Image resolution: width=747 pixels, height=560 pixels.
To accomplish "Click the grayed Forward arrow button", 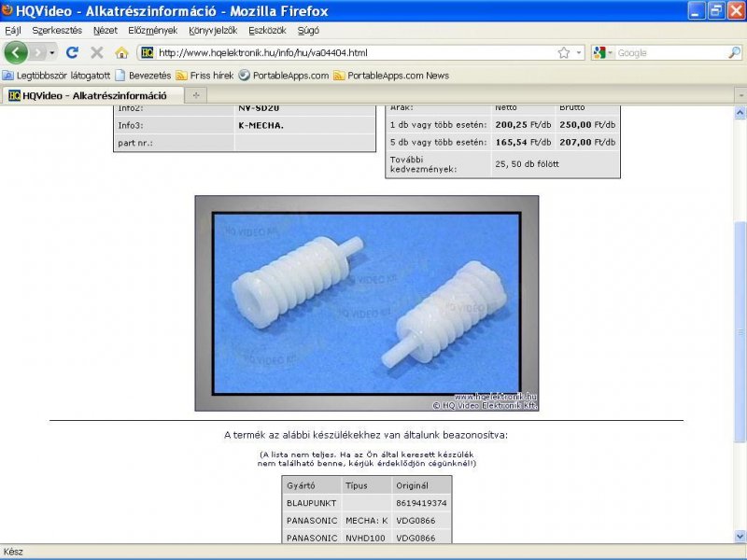I will coord(38,52).
